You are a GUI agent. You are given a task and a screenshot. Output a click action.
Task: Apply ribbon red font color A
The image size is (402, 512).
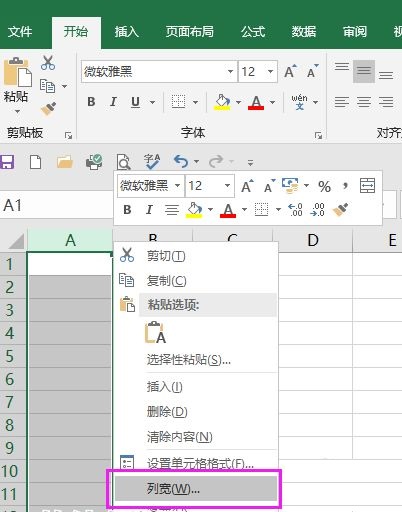pyautogui.click(x=256, y=102)
